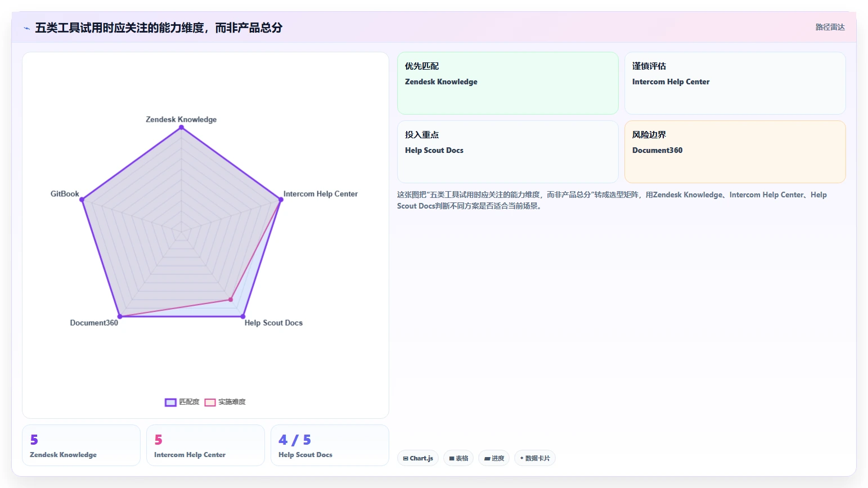Open the 谨慎评估 Intercom Help Center card
The width and height of the screenshot is (868, 488).
[x=735, y=83]
